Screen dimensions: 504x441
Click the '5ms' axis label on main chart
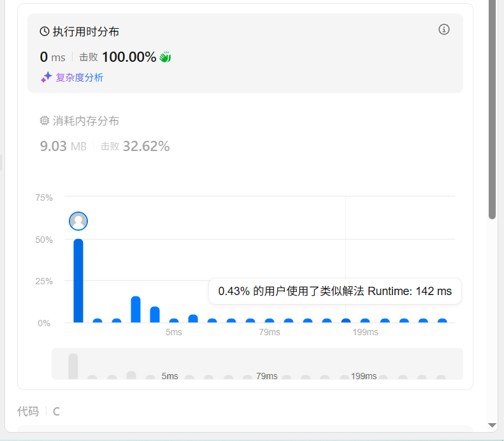173,332
